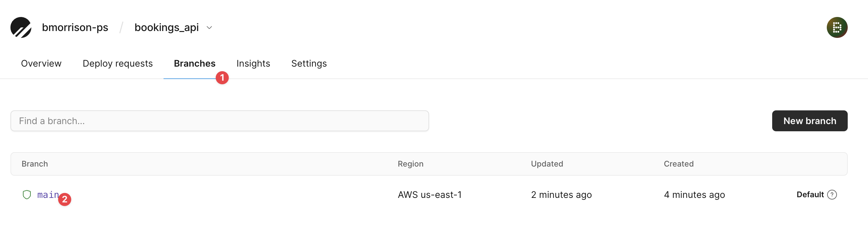The image size is (868, 241).
Task: Click the red annotation marker numbered 1
Action: (222, 78)
